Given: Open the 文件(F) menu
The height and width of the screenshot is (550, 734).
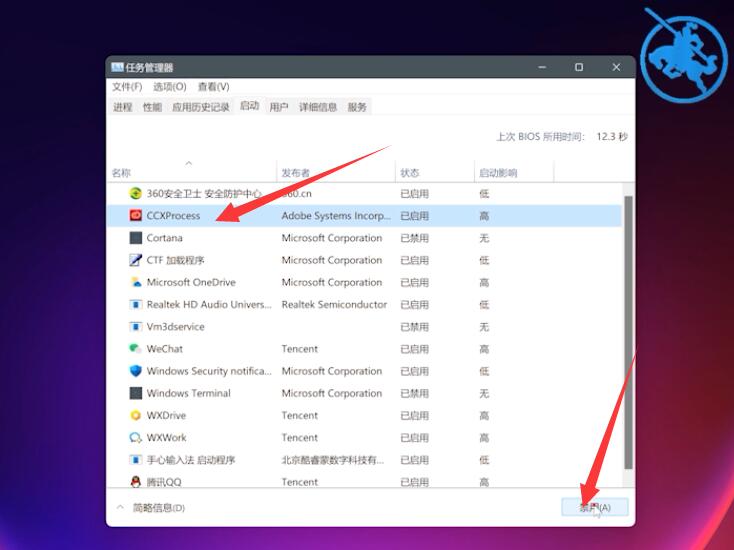Looking at the screenshot, I should click(x=127, y=87).
